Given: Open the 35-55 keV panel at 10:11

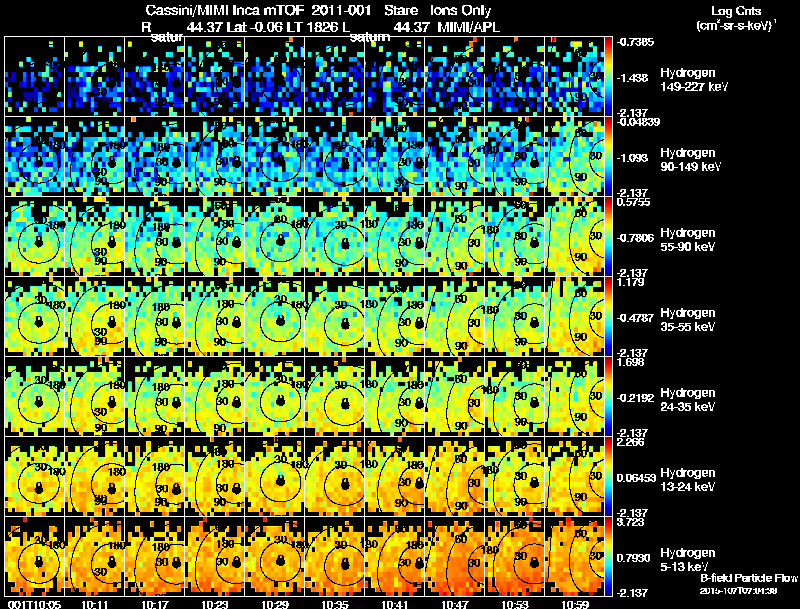Looking at the screenshot, I should pyautogui.click(x=94, y=317).
